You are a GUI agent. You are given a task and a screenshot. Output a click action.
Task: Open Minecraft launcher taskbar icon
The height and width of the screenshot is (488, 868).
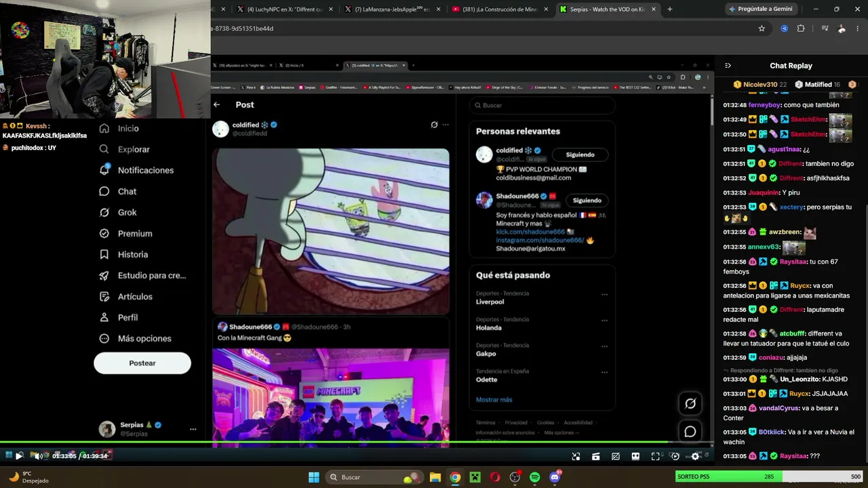tap(475, 477)
